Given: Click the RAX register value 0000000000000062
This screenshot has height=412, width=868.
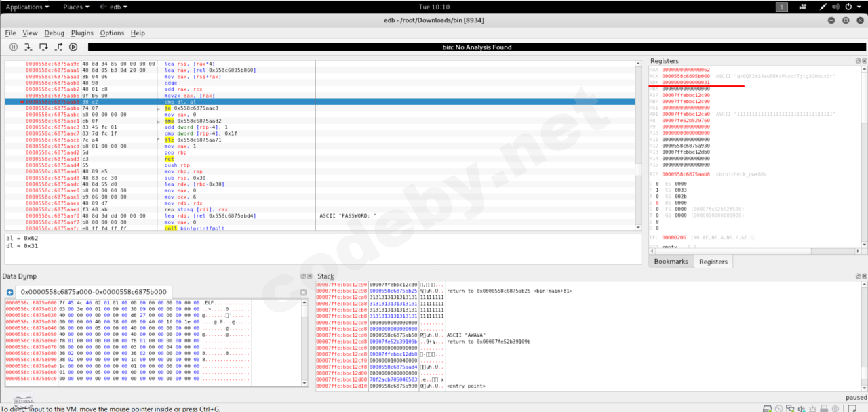Looking at the screenshot, I should (x=686, y=70).
